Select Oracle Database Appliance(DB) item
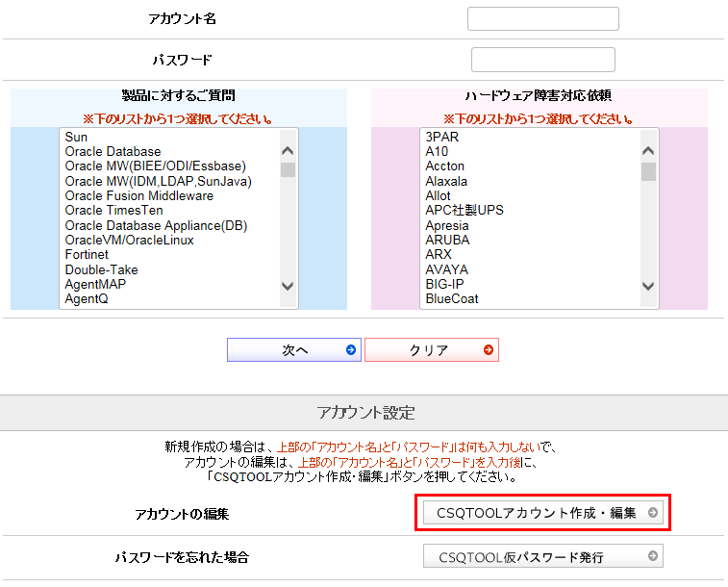 pos(157,225)
